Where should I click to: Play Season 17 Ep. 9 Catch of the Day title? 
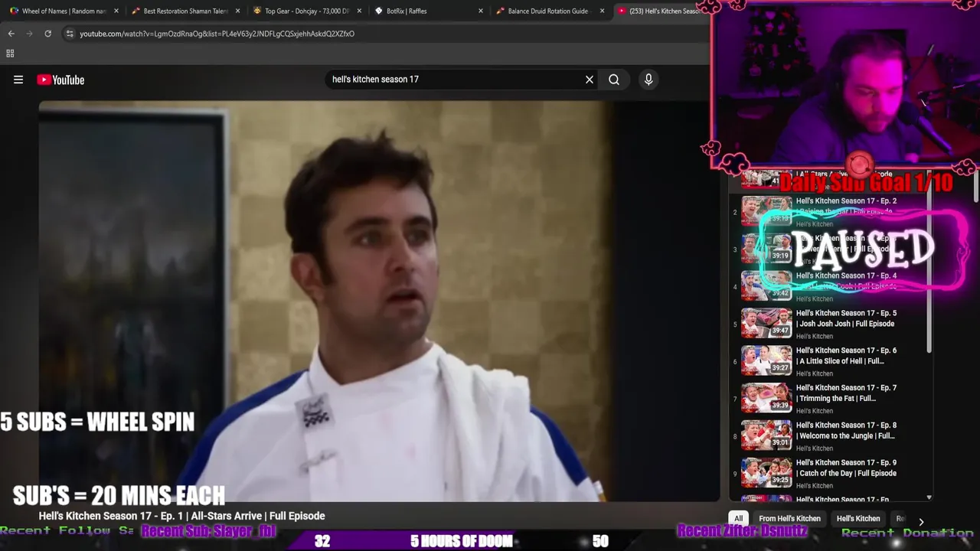coord(846,468)
